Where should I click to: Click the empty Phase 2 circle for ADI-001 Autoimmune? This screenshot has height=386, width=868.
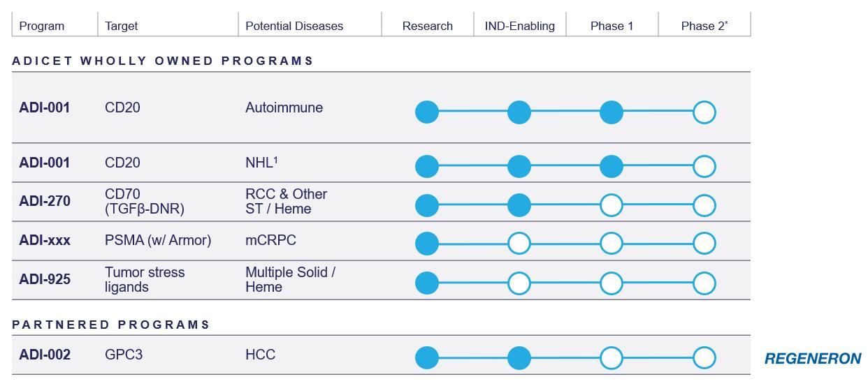pos(704,112)
